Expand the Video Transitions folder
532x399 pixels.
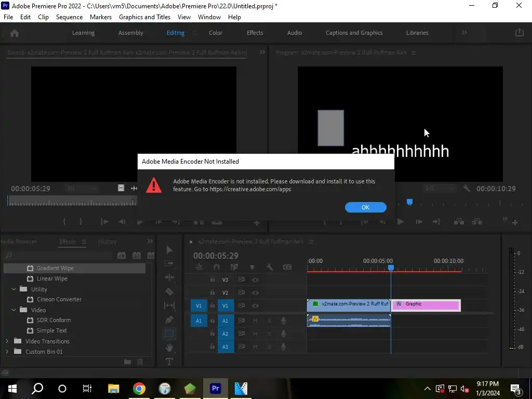7,341
